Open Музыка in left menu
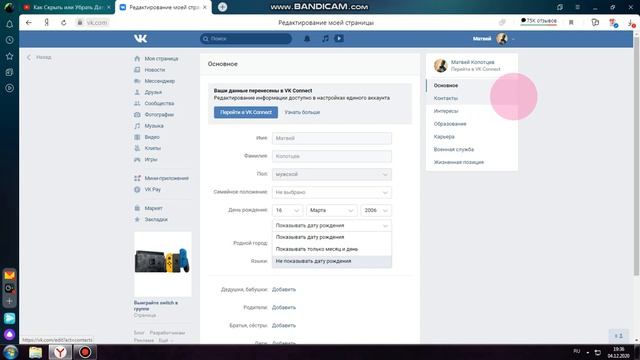Image resolution: width=640 pixels, height=360 pixels. pyautogui.click(x=154, y=126)
